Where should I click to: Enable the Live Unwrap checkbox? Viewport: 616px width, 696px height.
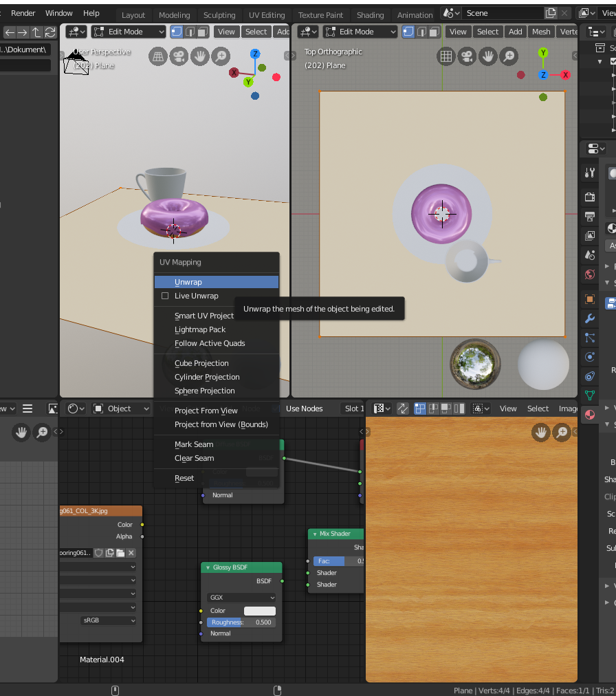tap(165, 296)
